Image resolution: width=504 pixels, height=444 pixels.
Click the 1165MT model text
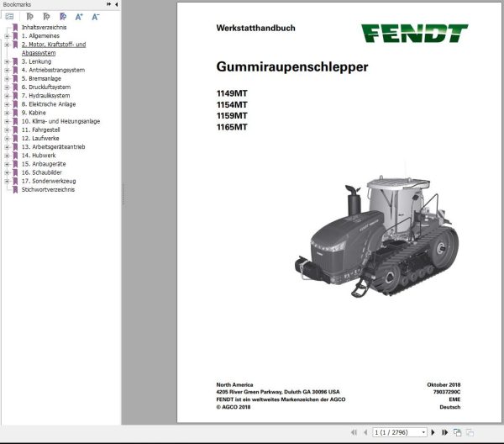point(232,127)
